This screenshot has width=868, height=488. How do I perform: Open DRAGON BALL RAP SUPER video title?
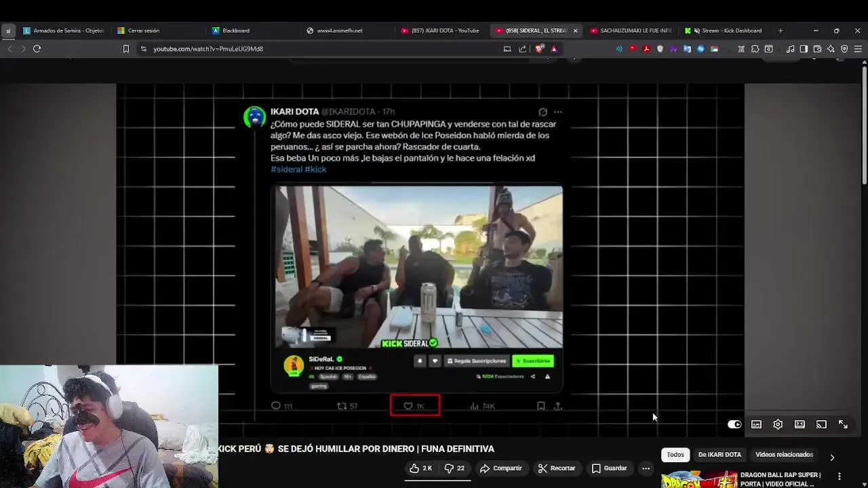click(x=781, y=479)
